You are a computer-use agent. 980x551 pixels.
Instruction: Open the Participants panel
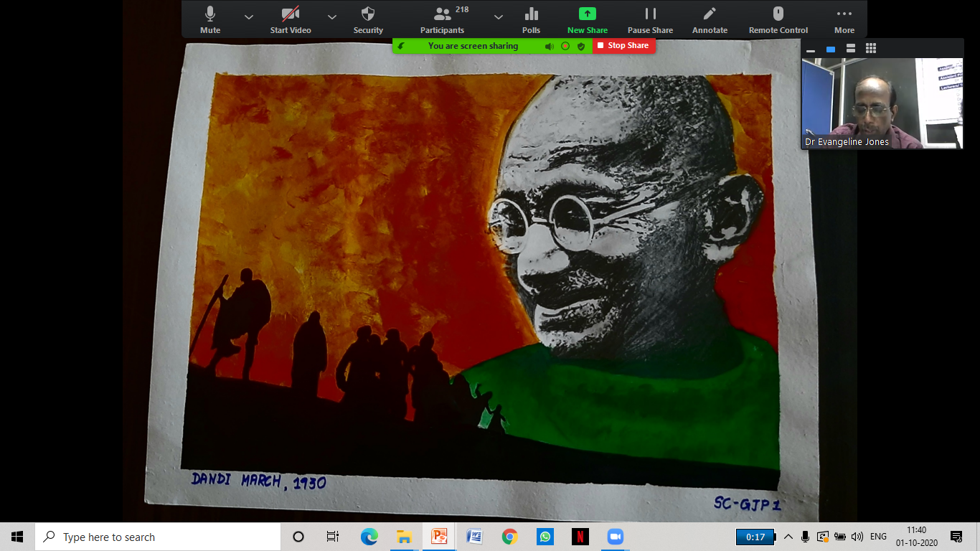click(443, 19)
